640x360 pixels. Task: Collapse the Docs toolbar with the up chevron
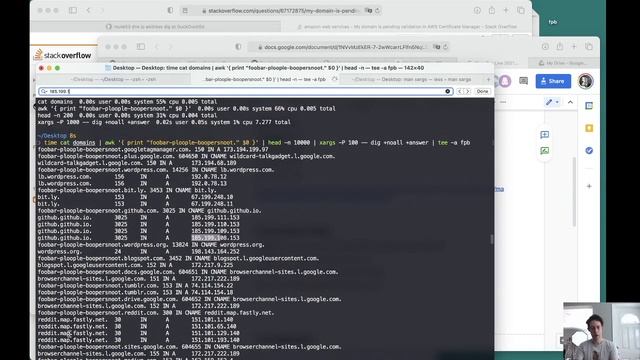coord(570,102)
